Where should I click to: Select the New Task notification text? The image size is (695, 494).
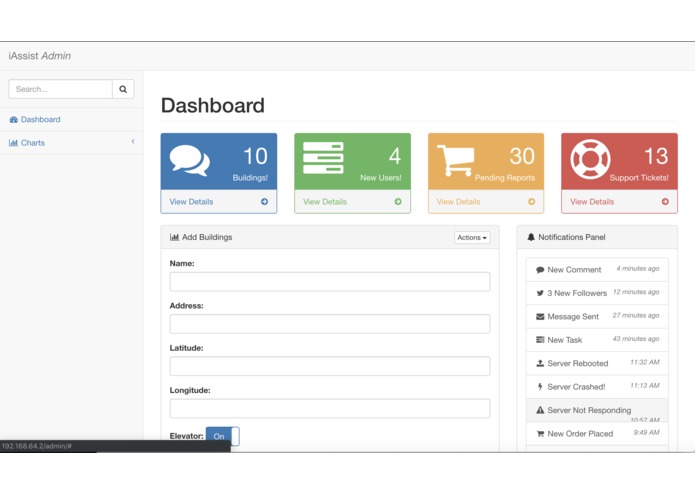coord(565,340)
